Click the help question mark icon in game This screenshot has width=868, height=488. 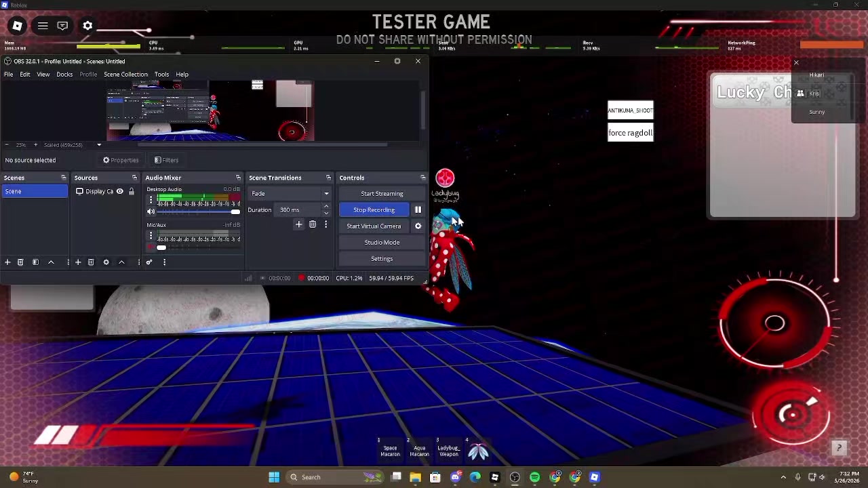tap(839, 448)
